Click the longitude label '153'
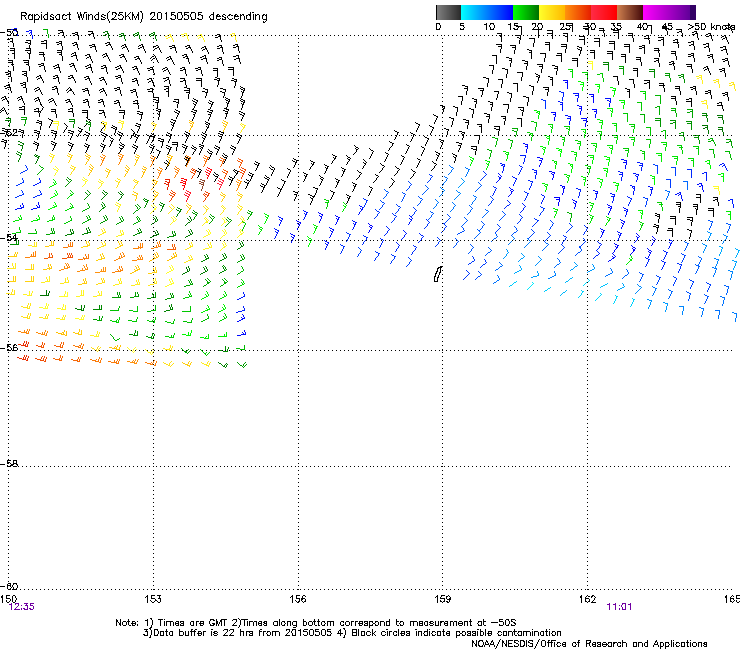740x650 pixels. (153, 599)
